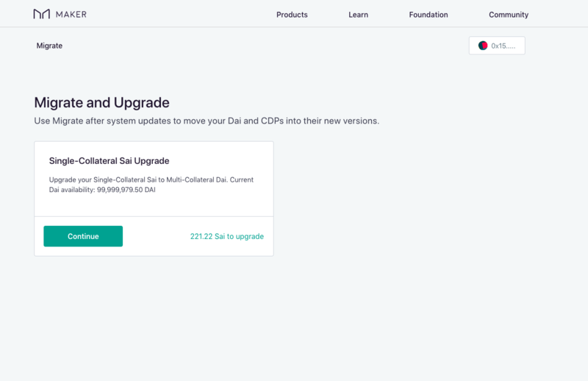Open the Products menu
Screen dimensions: 588x381
tap(292, 15)
